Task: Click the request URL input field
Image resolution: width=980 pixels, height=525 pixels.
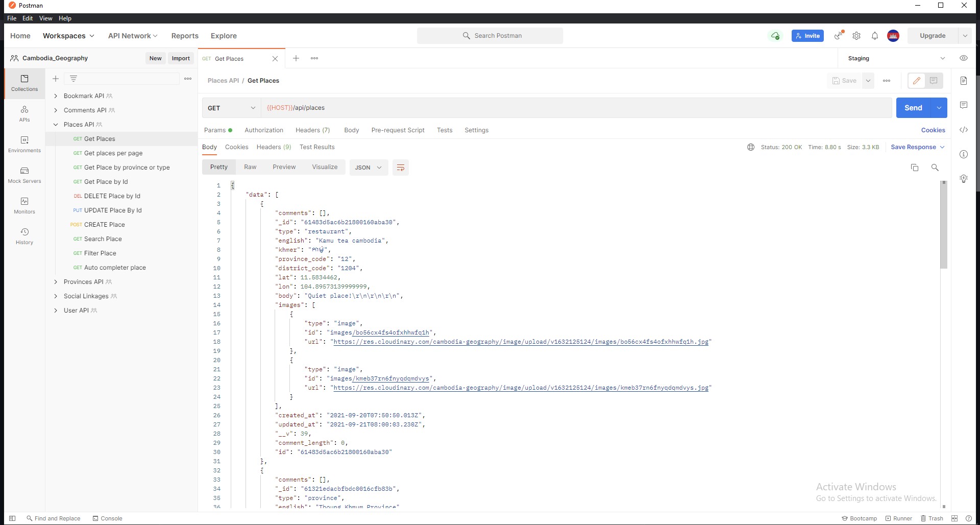Action: (x=576, y=108)
